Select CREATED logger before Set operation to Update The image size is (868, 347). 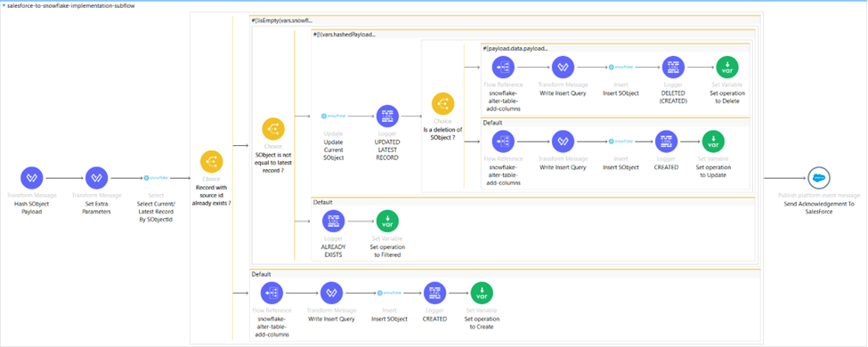click(667, 141)
